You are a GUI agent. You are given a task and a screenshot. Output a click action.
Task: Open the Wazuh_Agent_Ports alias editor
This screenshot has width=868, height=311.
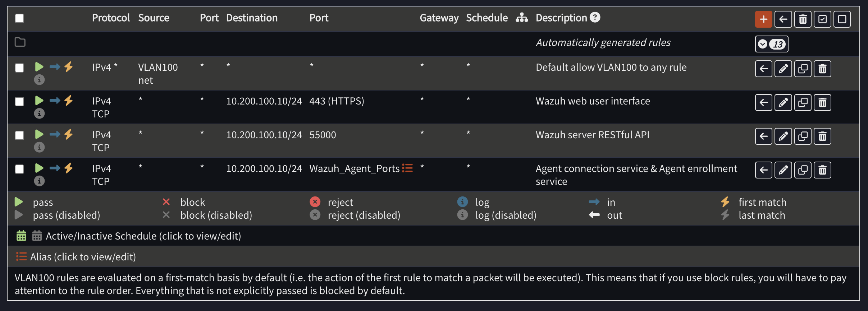407,168
